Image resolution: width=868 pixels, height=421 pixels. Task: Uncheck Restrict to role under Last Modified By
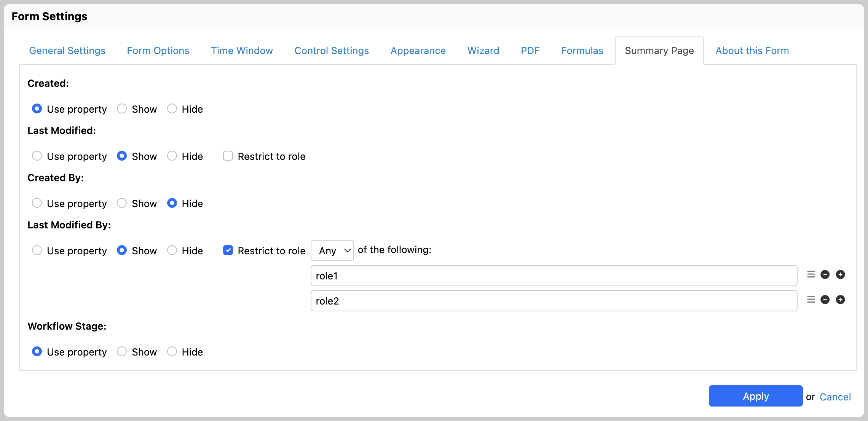[x=228, y=250]
